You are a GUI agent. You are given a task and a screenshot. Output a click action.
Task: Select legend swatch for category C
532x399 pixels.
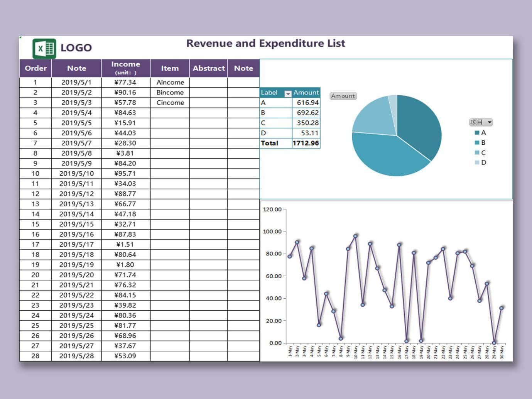[477, 152]
